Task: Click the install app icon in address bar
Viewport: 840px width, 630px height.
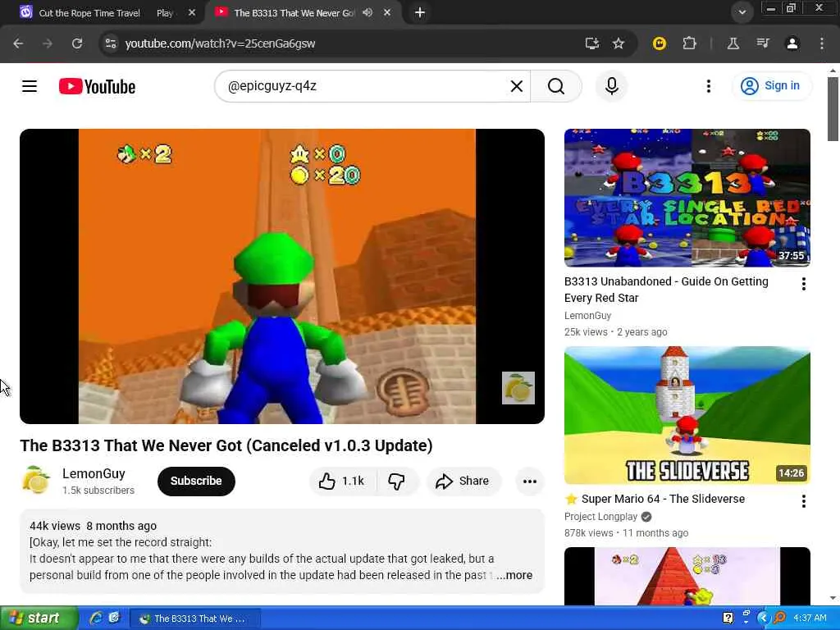Action: tap(592, 43)
